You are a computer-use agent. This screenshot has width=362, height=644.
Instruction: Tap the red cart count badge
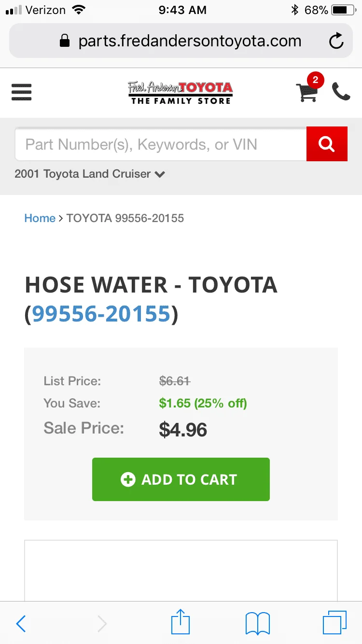315,80
